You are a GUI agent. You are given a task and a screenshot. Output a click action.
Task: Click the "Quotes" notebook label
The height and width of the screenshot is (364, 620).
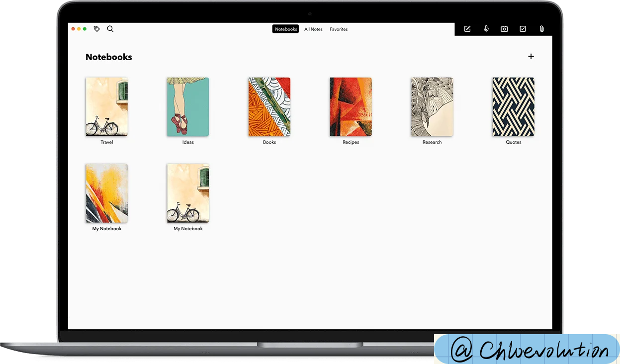[514, 142]
